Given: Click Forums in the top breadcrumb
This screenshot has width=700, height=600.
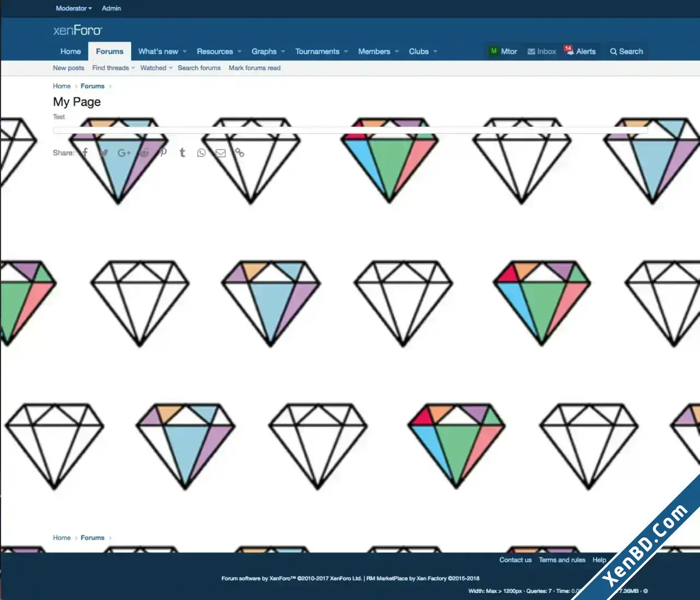Looking at the screenshot, I should pos(92,86).
